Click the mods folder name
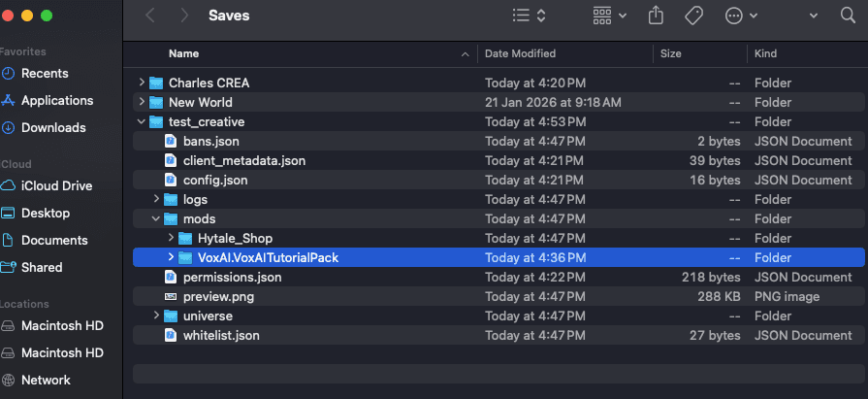The height and width of the screenshot is (399, 868). click(199, 218)
